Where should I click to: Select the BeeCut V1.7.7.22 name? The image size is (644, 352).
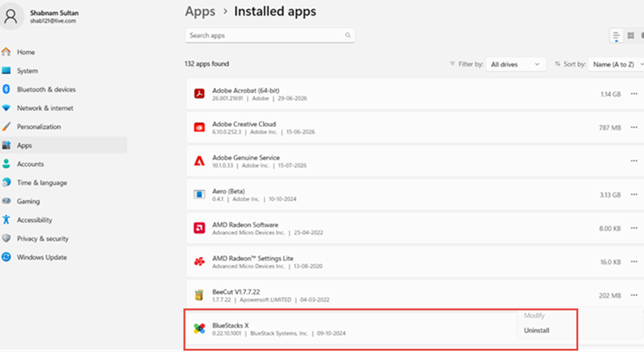point(235,292)
